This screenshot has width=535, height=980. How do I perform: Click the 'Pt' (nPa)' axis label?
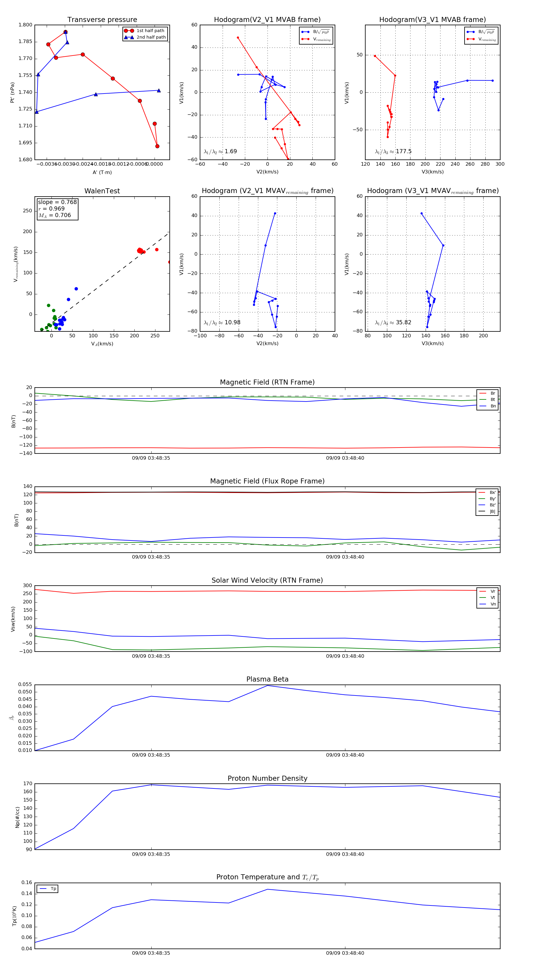[x=12, y=92]
